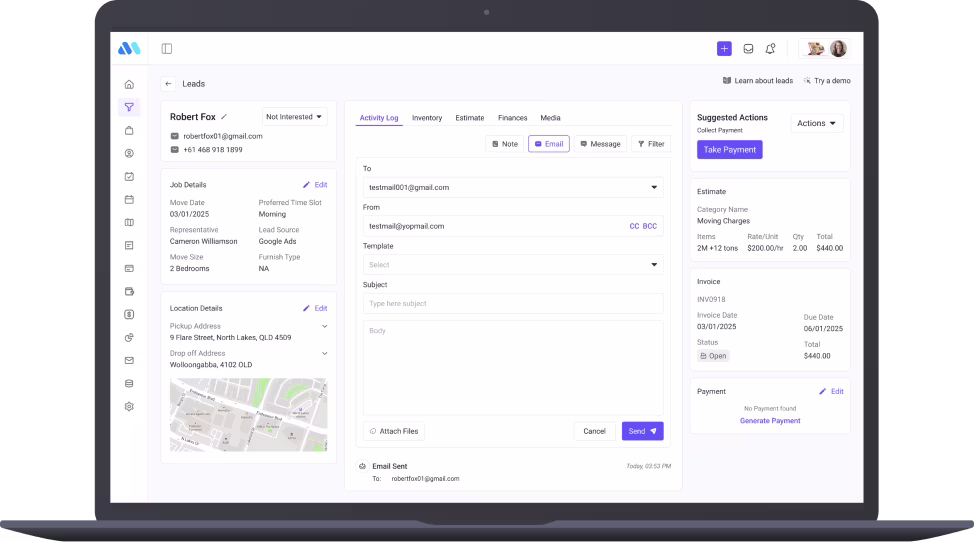Click the Subject input field
Image resolution: width=974 pixels, height=542 pixels.
512,303
